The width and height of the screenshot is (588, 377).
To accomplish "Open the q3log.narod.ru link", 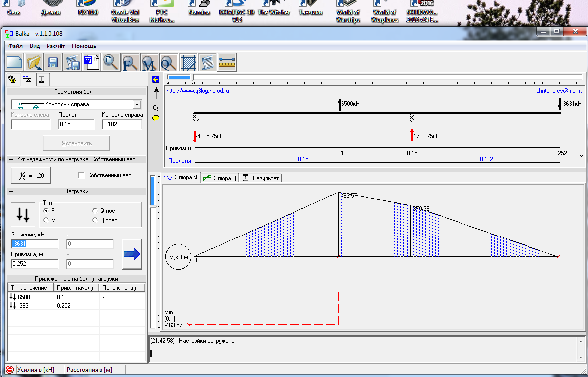I will (197, 91).
